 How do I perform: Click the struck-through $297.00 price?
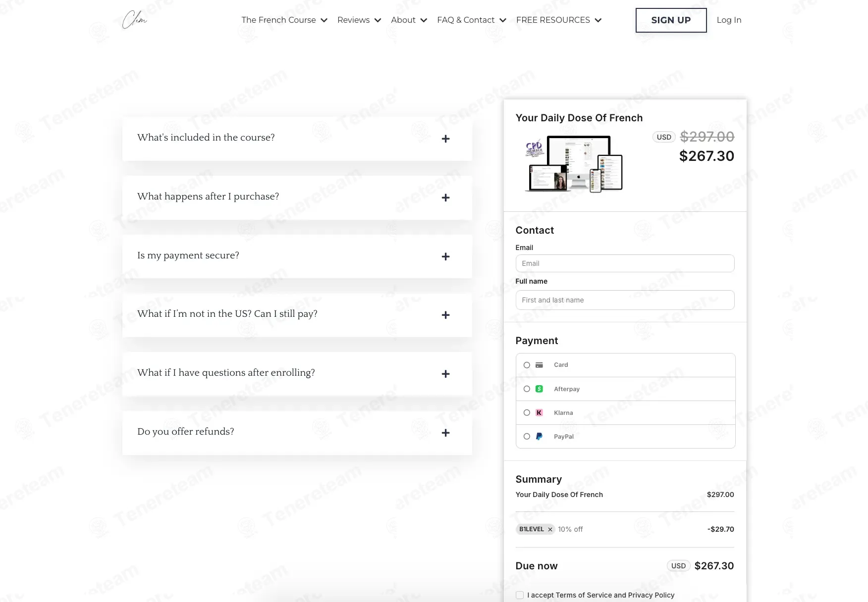click(707, 137)
